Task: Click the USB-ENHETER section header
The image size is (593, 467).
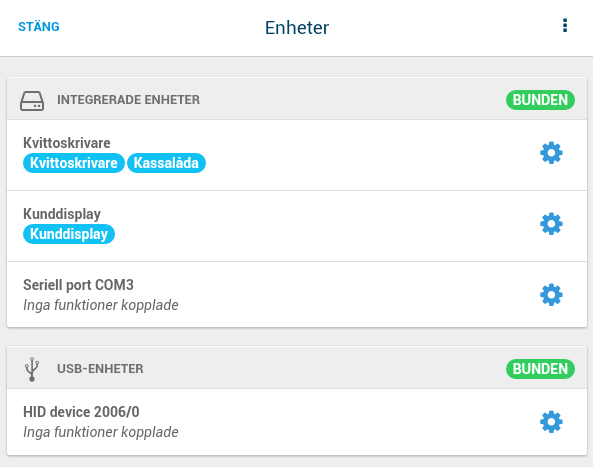Action: (x=100, y=369)
